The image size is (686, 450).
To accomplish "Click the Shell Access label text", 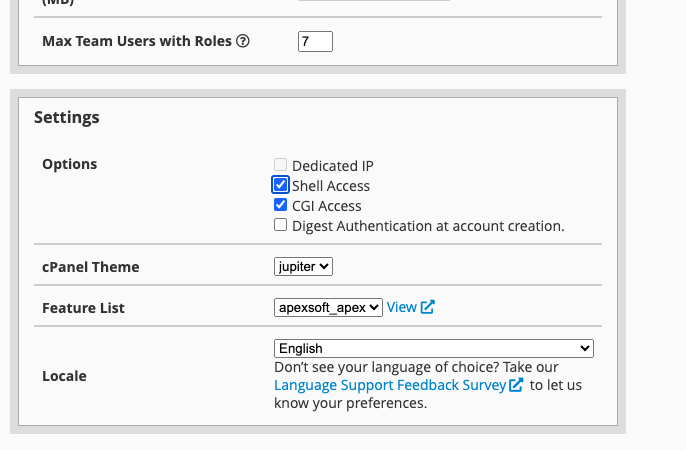I will (x=331, y=186).
